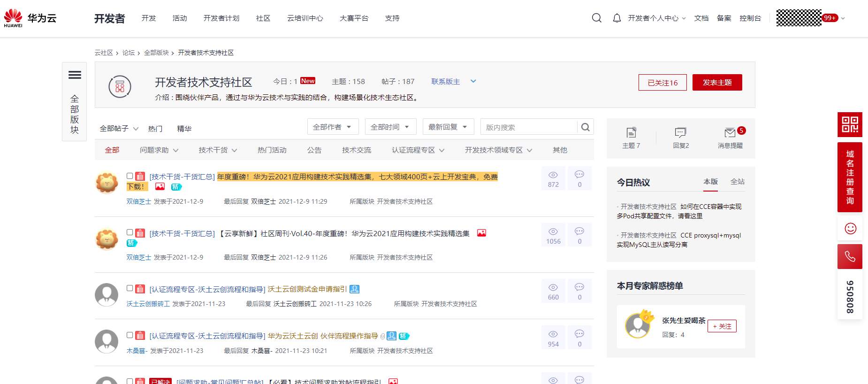The width and height of the screenshot is (868, 384).
Task: Click the blue person icon on 沃土云创测试金申请指引
Action: pyautogui.click(x=355, y=289)
